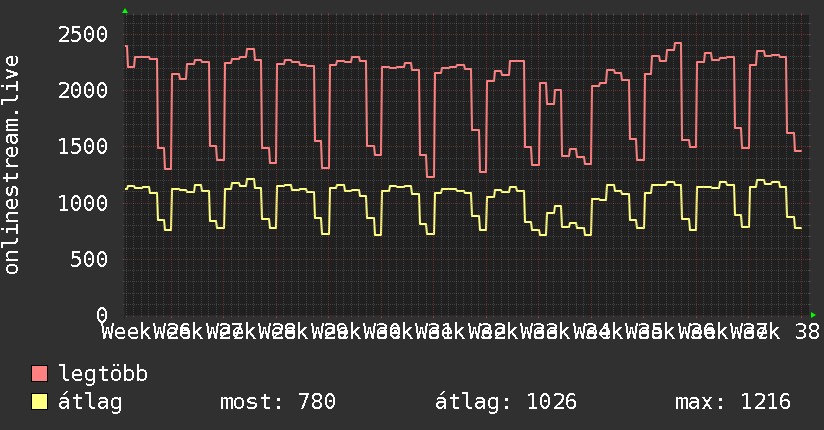Click the yellow átlag legend swatch
The image size is (824, 430).
point(39,402)
